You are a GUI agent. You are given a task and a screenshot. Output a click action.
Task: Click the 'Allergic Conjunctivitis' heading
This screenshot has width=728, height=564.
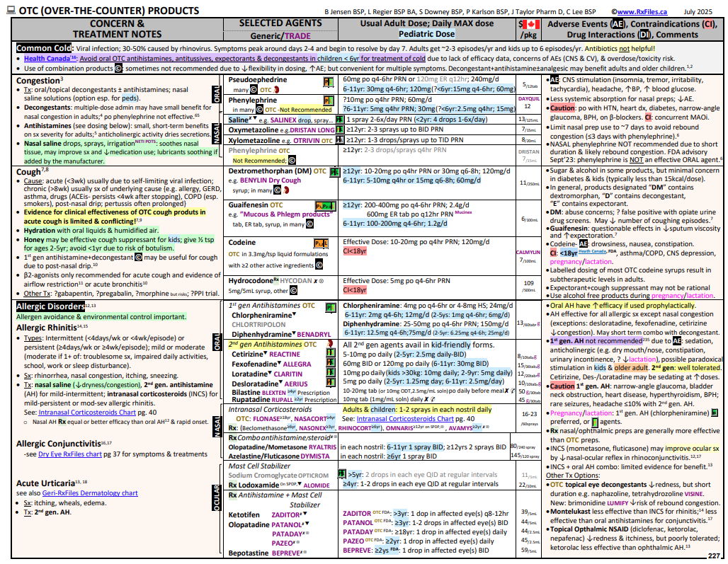(x=58, y=444)
